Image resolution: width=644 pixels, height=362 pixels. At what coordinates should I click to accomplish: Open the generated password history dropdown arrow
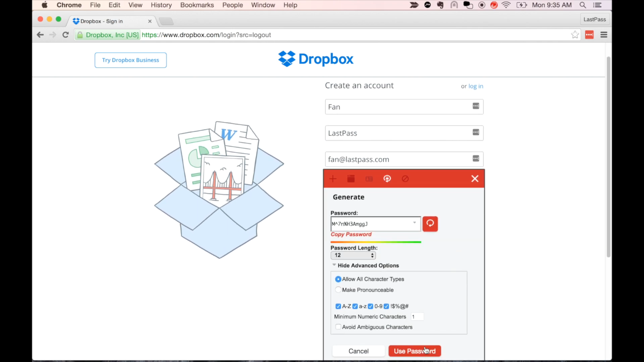point(414,223)
